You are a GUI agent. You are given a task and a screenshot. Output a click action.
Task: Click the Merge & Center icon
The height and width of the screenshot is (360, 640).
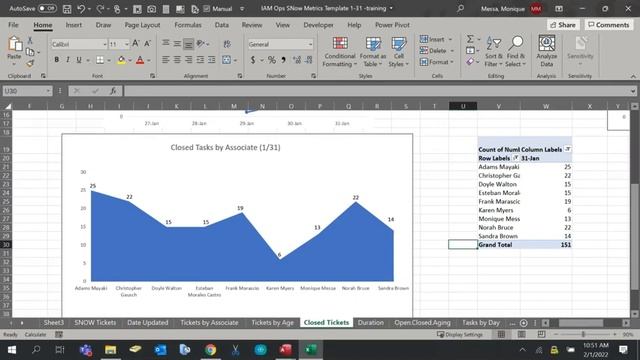tap(227, 60)
